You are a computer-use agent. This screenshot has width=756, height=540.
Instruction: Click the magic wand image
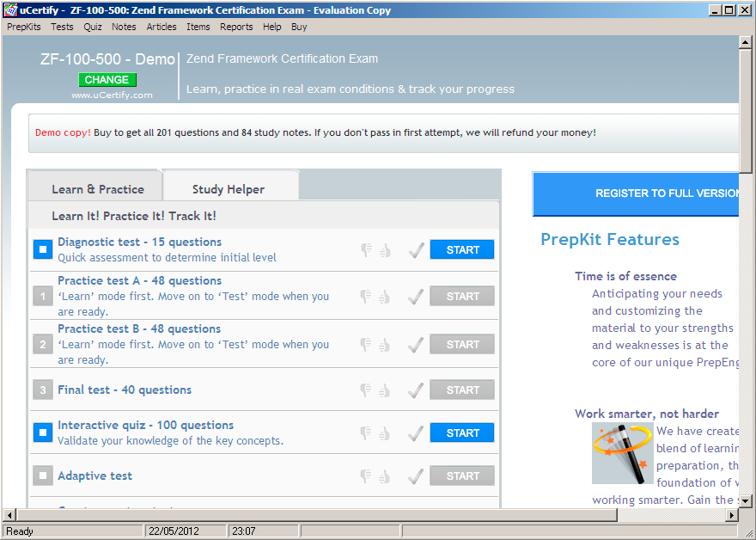(x=623, y=454)
